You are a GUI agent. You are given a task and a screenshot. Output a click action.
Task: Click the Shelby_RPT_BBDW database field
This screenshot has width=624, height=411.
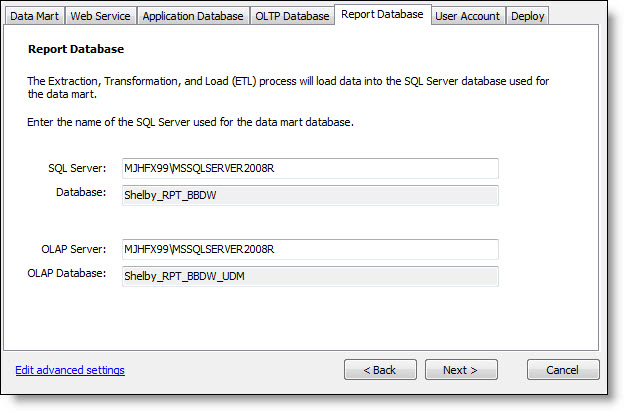[x=310, y=195]
